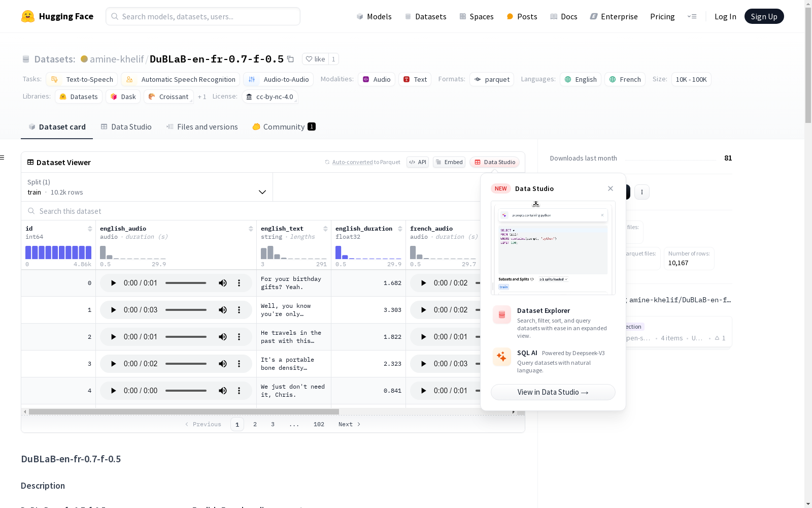The width and height of the screenshot is (812, 508).
Task: Play the english_audio in row 4
Action: pos(114,391)
